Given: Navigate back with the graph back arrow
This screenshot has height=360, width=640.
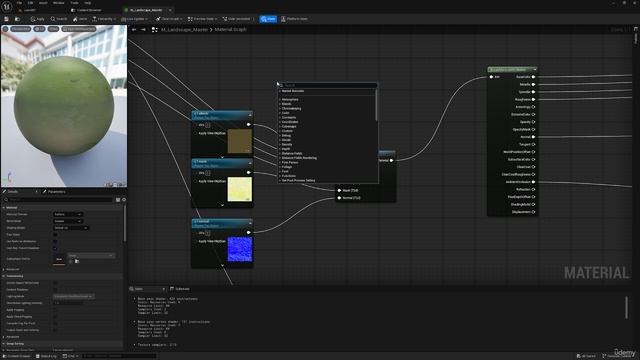Looking at the screenshot, I should click(134, 29).
